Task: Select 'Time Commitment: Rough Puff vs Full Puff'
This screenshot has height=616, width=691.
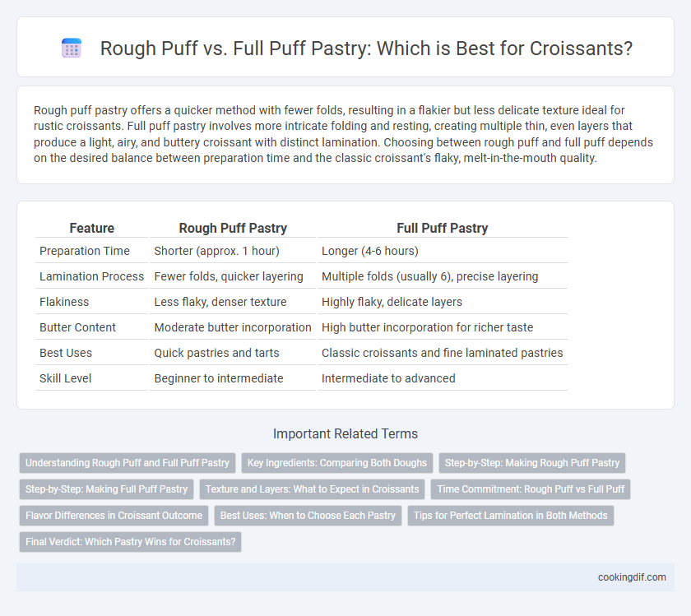Action: point(531,489)
